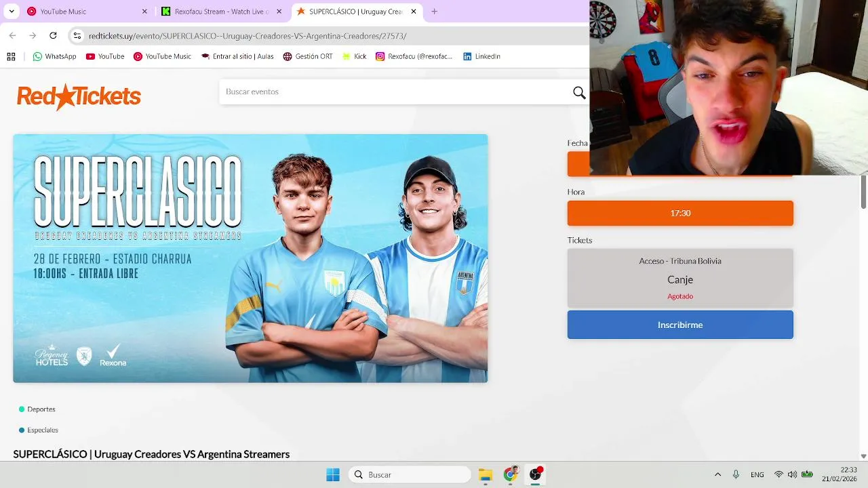The image size is (868, 488).
Task: Open OBS Studio from the taskbar
Action: click(536, 474)
